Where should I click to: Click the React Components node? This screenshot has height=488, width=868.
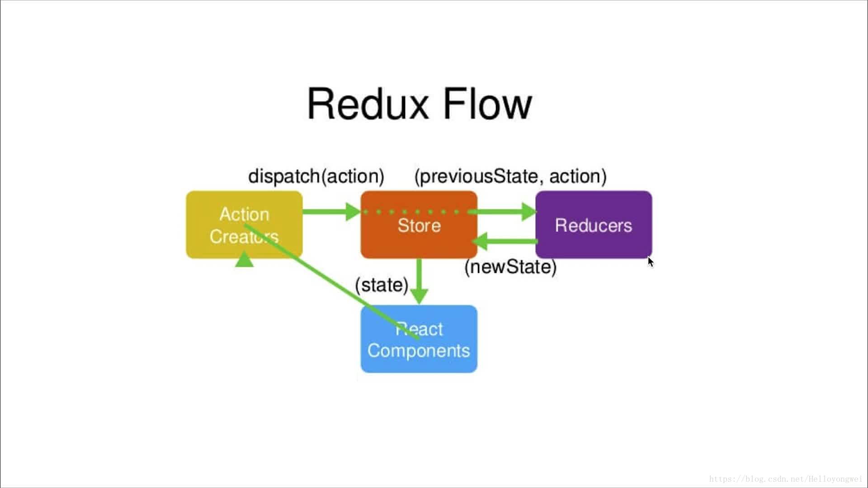(x=419, y=339)
